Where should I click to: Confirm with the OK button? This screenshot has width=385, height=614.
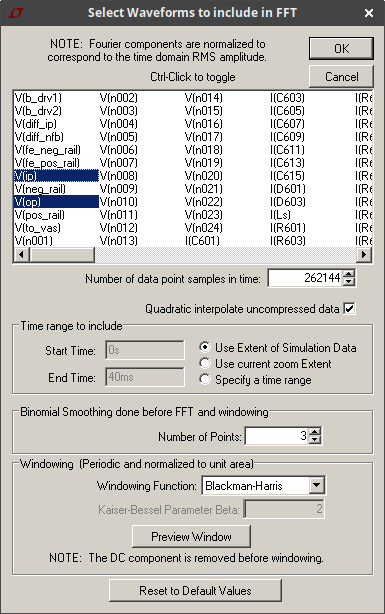pos(341,49)
